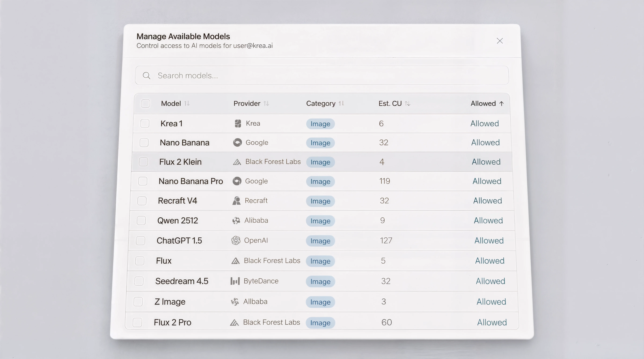The height and width of the screenshot is (359, 644).
Task: Check the Flux 2 Pro row checkbox
Action: tap(137, 322)
